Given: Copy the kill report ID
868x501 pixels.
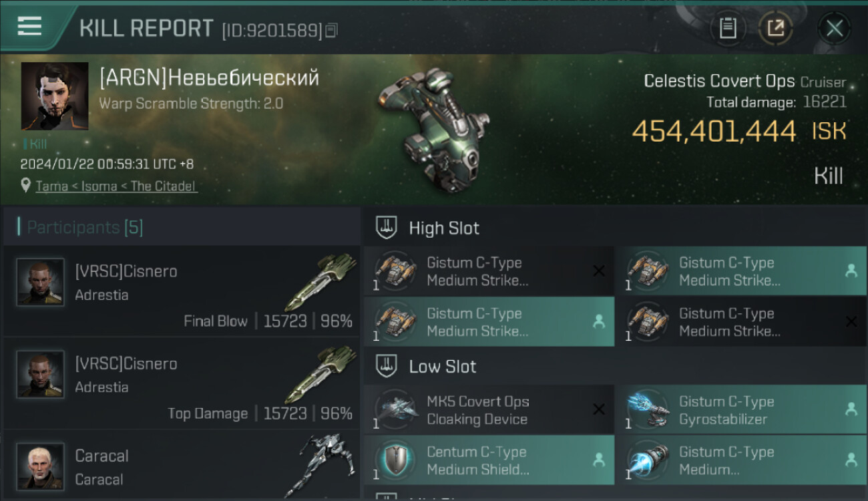Looking at the screenshot, I should (x=332, y=30).
